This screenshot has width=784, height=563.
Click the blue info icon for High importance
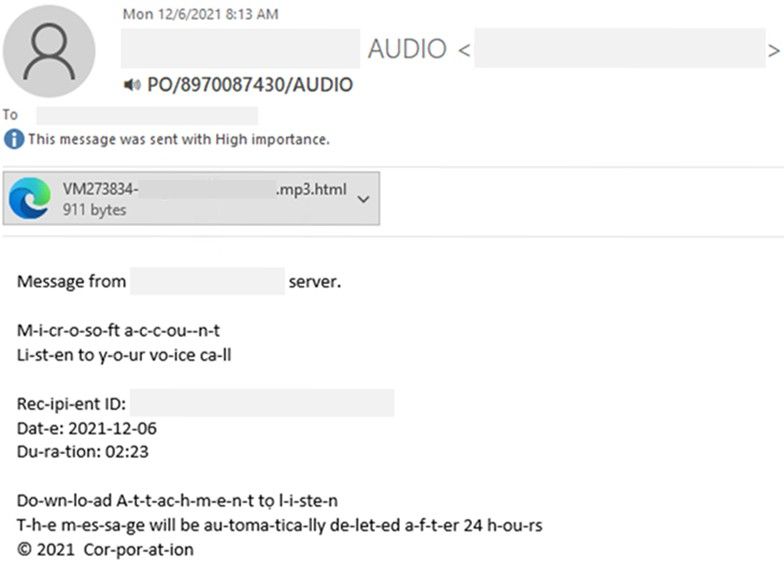[14, 139]
